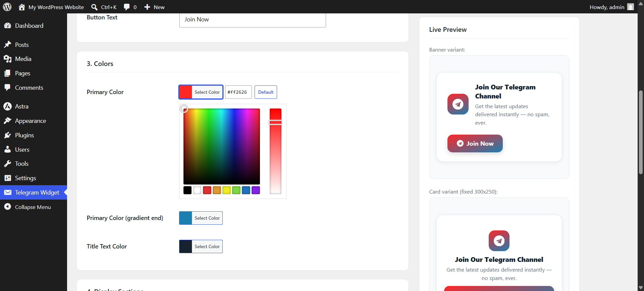Click the Tools wrench icon
The image size is (644, 291).
click(8, 164)
